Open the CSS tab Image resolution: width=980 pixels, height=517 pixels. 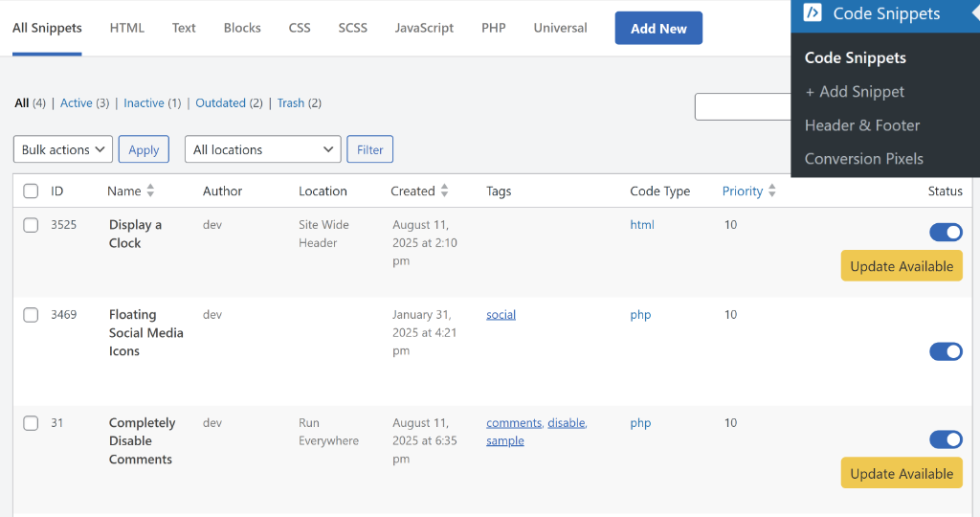300,28
